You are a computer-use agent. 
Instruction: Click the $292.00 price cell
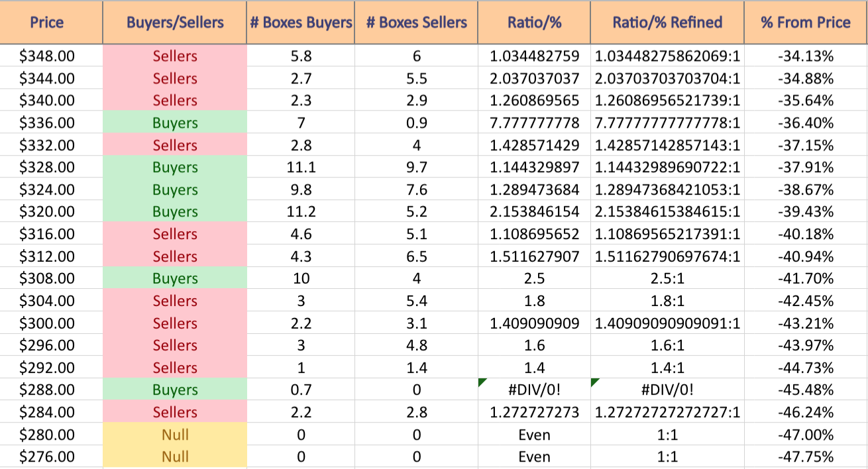tap(51, 368)
